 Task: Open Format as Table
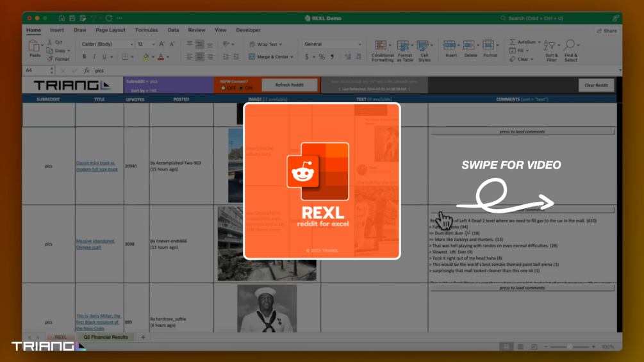tap(404, 51)
